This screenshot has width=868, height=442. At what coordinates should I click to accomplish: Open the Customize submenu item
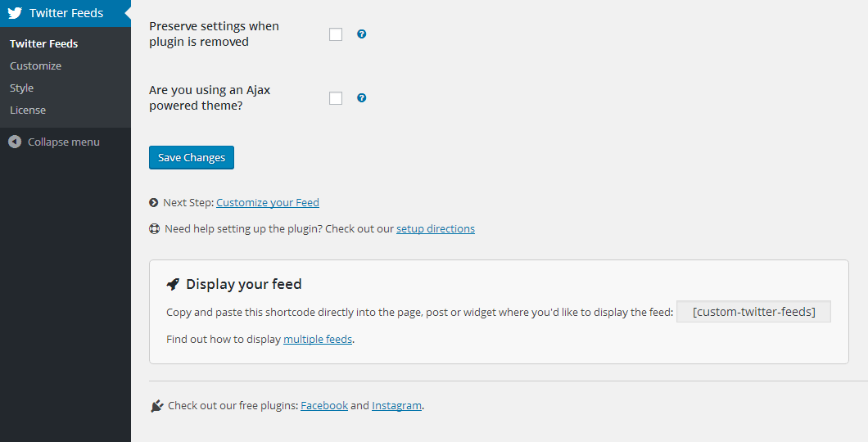[35, 65]
